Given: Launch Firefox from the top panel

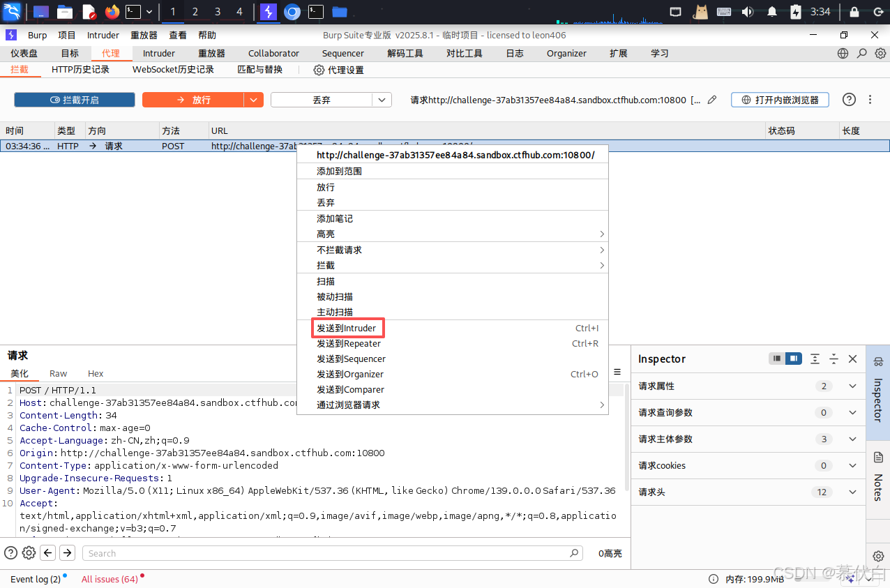Looking at the screenshot, I should (x=112, y=11).
